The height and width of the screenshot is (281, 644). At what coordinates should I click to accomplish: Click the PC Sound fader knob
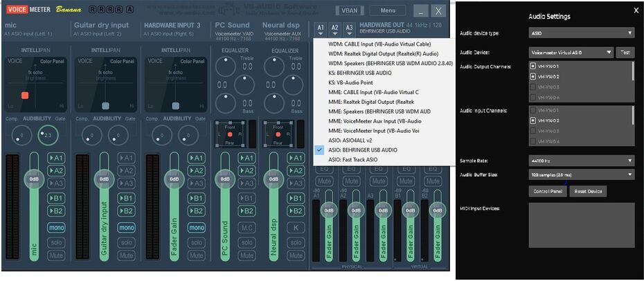pyautogui.click(x=224, y=178)
